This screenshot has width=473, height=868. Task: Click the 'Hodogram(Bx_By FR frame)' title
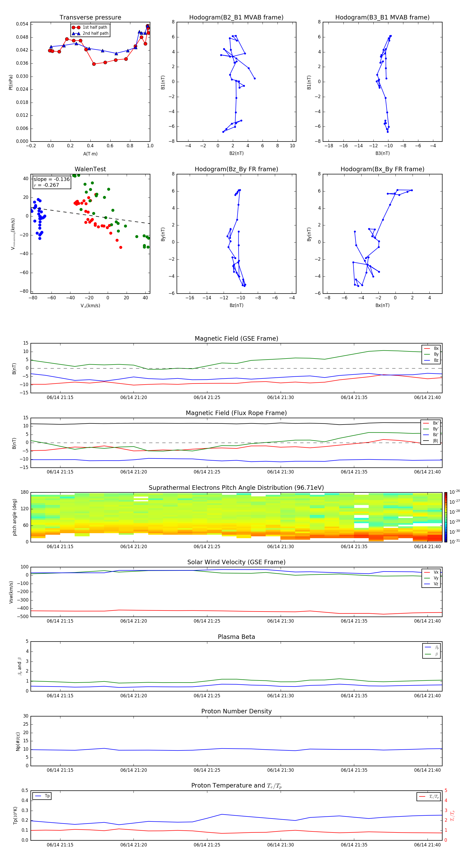coord(382,169)
